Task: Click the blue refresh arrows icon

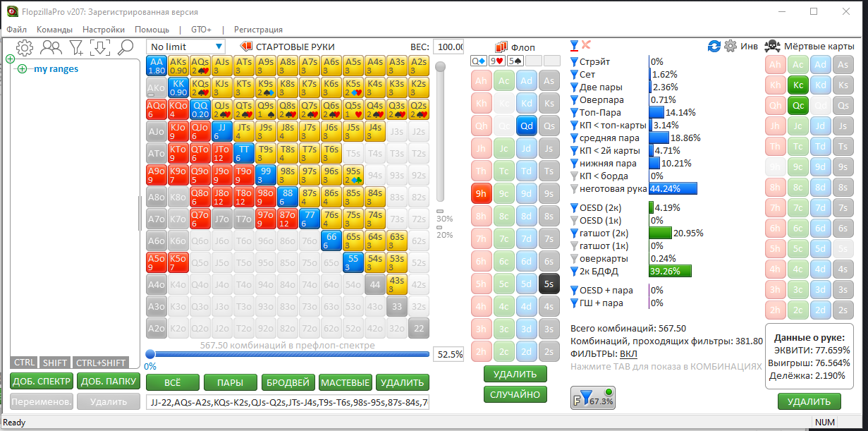Action: tap(714, 46)
